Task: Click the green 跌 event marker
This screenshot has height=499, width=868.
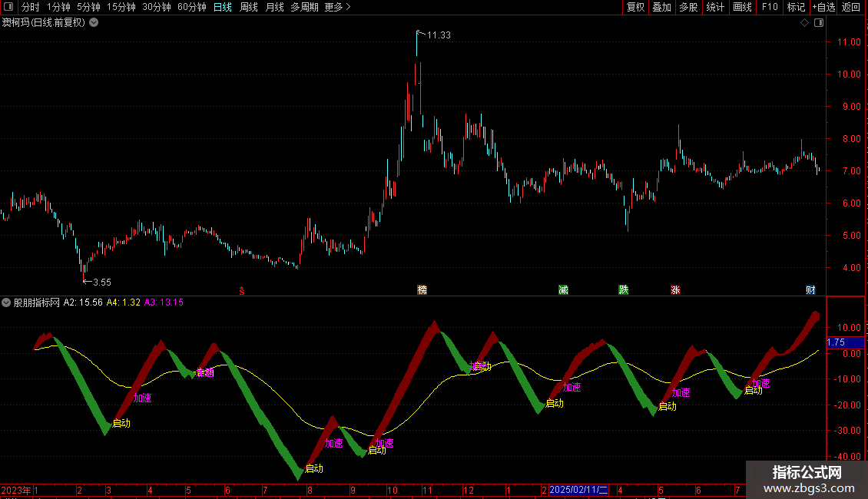Action: point(624,290)
